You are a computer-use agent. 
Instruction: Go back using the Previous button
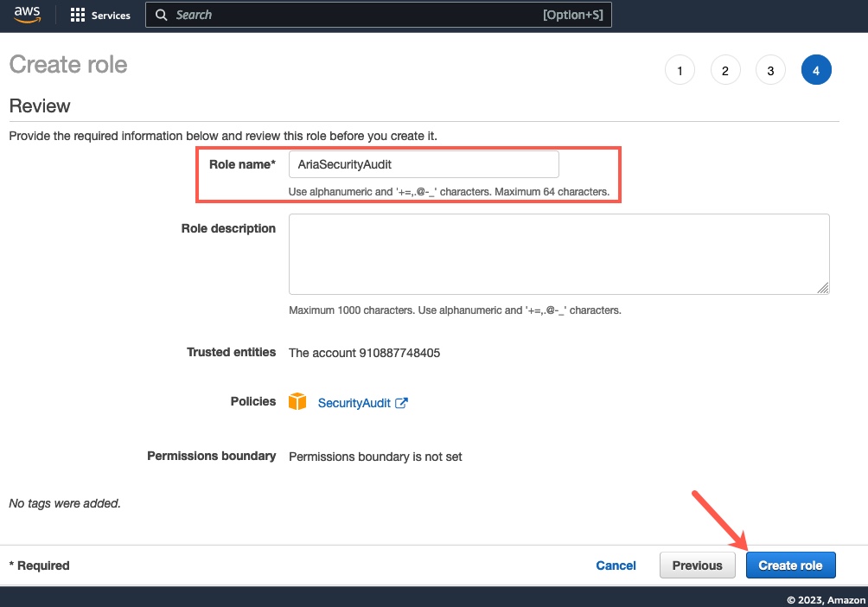click(697, 565)
